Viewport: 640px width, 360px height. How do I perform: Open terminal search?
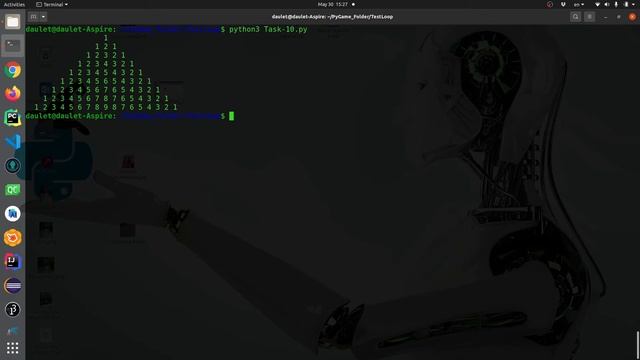pos(576,17)
